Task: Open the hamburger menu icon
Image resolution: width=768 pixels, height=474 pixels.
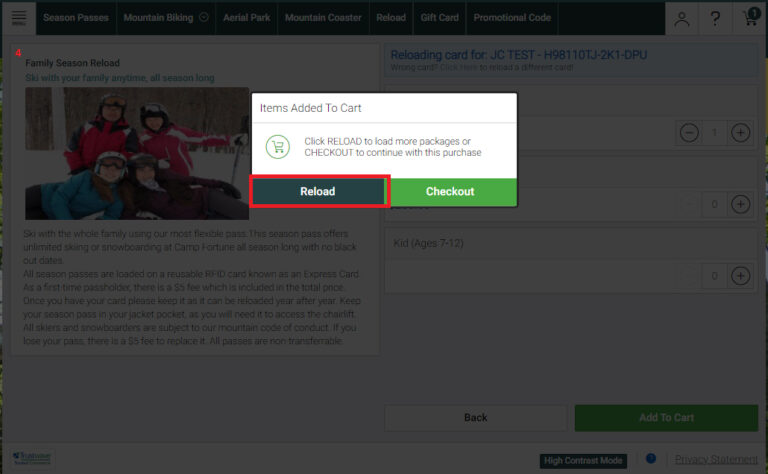Action: click(x=19, y=18)
